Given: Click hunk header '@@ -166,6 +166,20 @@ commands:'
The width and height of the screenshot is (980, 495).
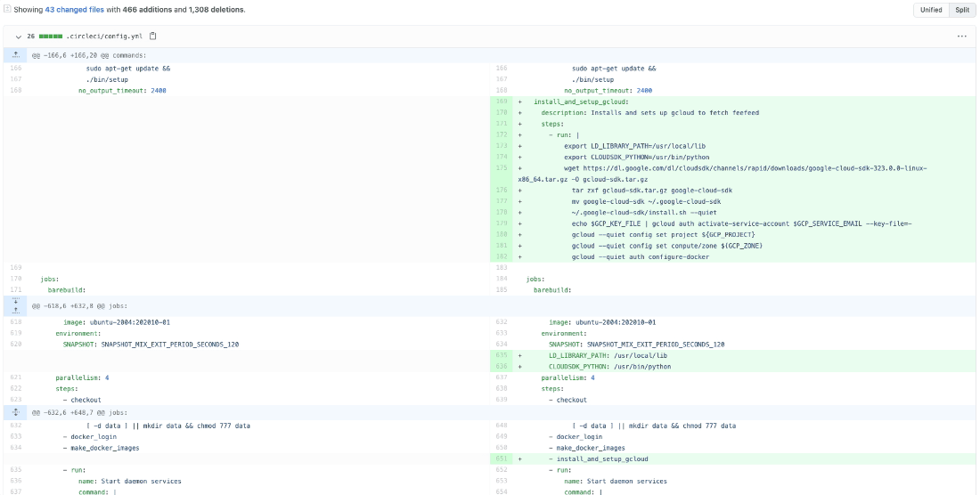Looking at the screenshot, I should [89, 55].
